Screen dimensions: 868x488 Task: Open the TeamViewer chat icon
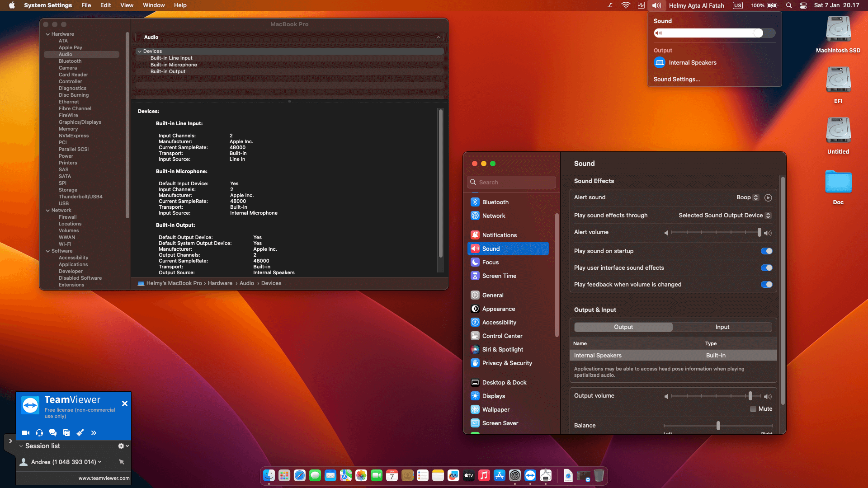point(53,432)
